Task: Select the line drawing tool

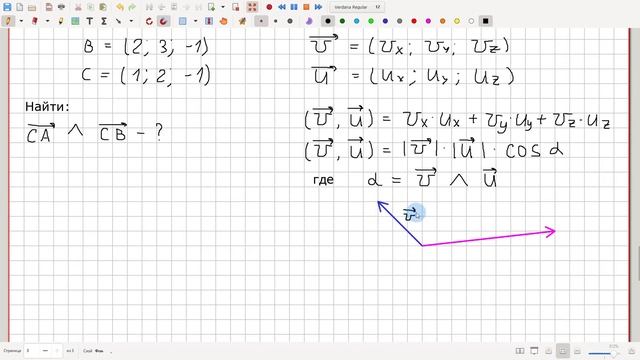Action: click(x=118, y=21)
